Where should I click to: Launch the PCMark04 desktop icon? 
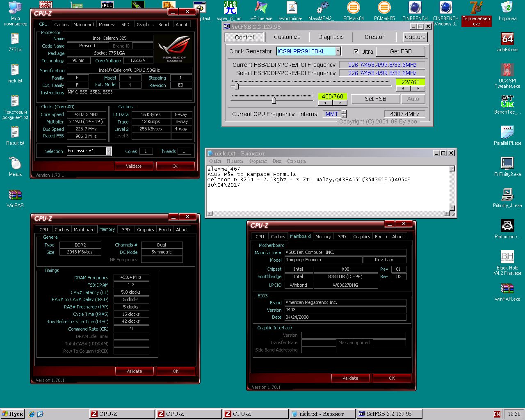click(354, 11)
